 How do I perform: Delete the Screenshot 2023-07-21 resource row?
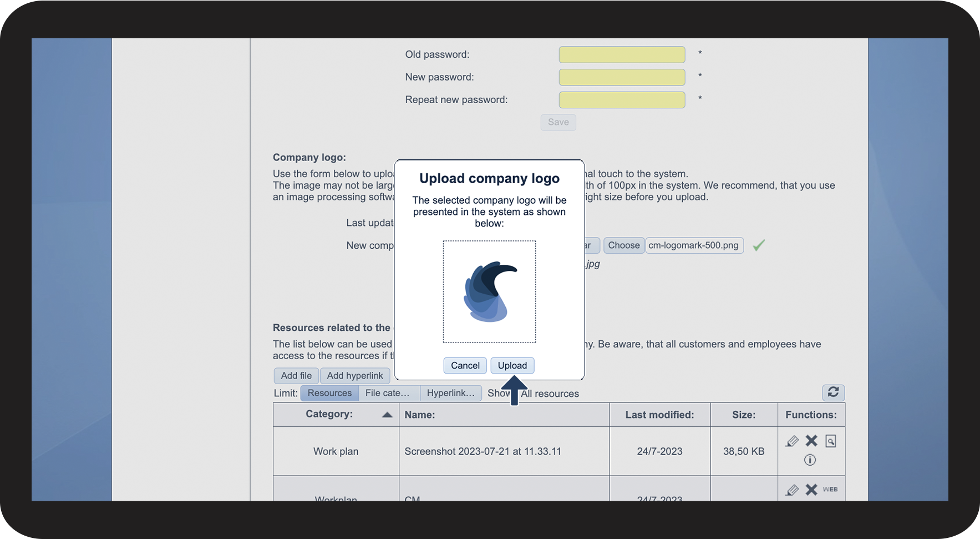tap(811, 441)
